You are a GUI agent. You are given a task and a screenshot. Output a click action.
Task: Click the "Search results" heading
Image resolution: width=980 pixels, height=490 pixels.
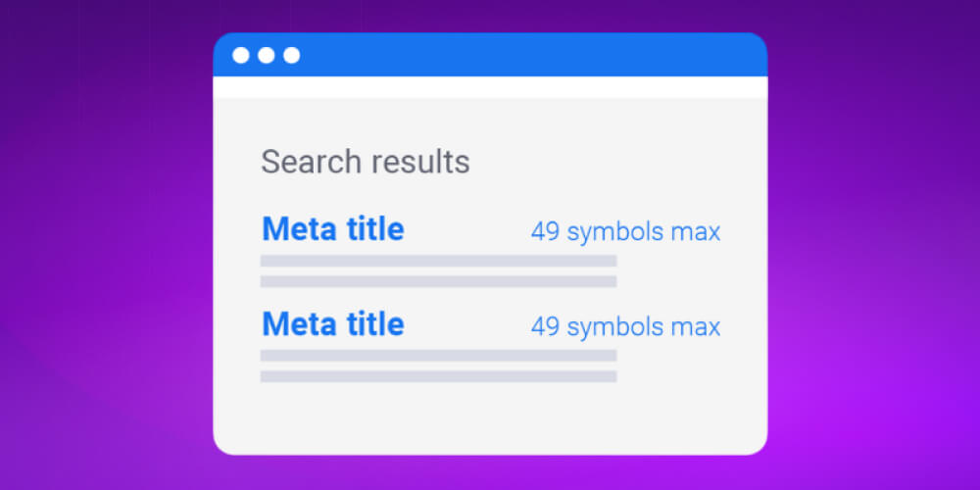click(x=365, y=162)
